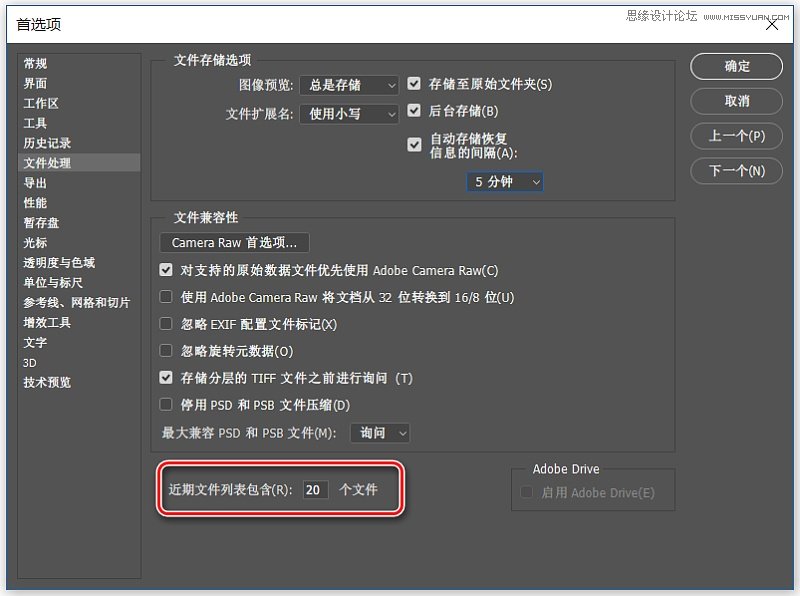Open Camera Raw 首选项 settings
This screenshot has width=800, height=596.
[x=233, y=242]
